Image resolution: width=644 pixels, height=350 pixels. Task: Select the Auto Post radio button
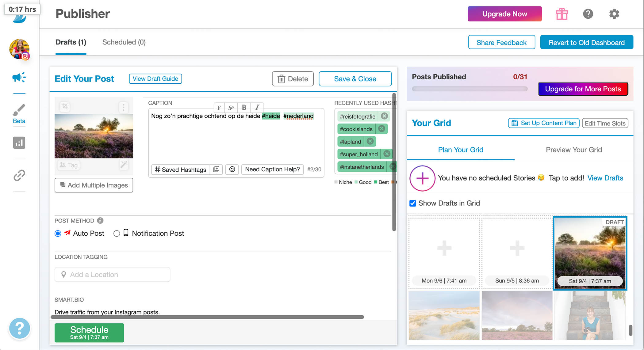click(x=58, y=234)
